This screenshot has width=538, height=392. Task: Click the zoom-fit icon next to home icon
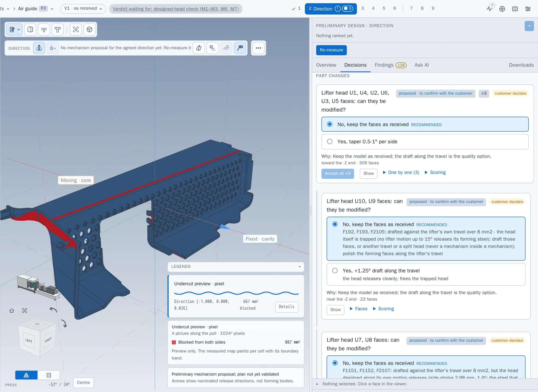(x=24, y=310)
